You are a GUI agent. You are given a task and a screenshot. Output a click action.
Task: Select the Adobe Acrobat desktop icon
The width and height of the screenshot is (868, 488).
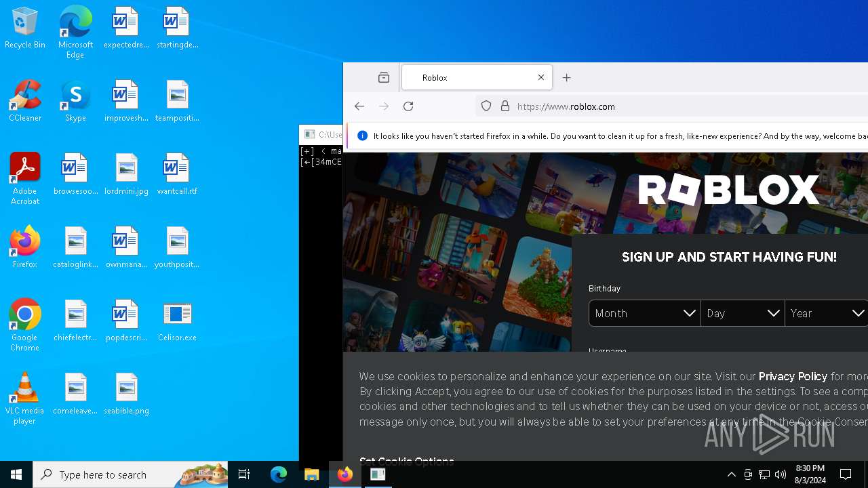click(25, 179)
